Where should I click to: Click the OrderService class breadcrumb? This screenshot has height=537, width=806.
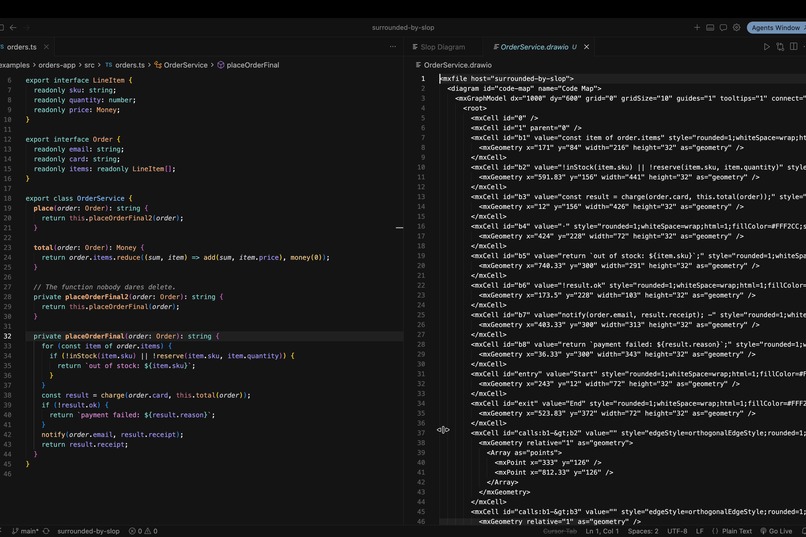coord(186,65)
